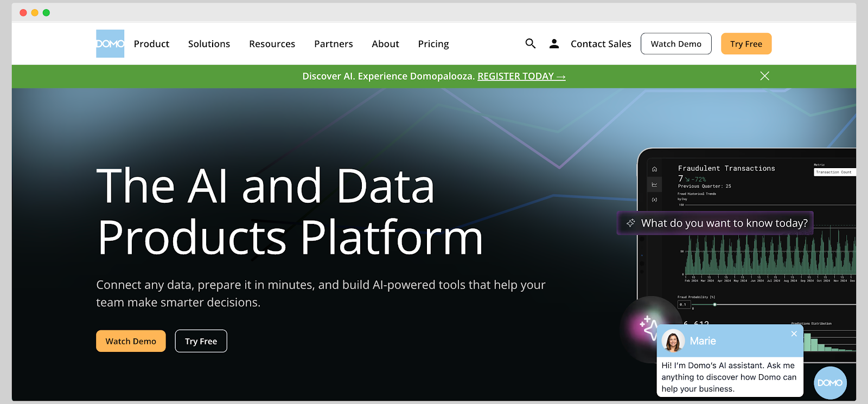This screenshot has height=404, width=868.
Task: Click the Contact Sales link
Action: [x=601, y=44]
